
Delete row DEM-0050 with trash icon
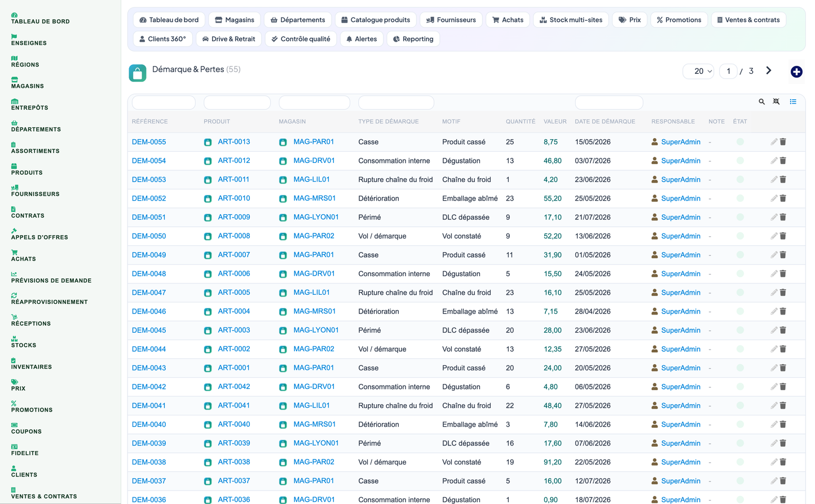tap(783, 236)
